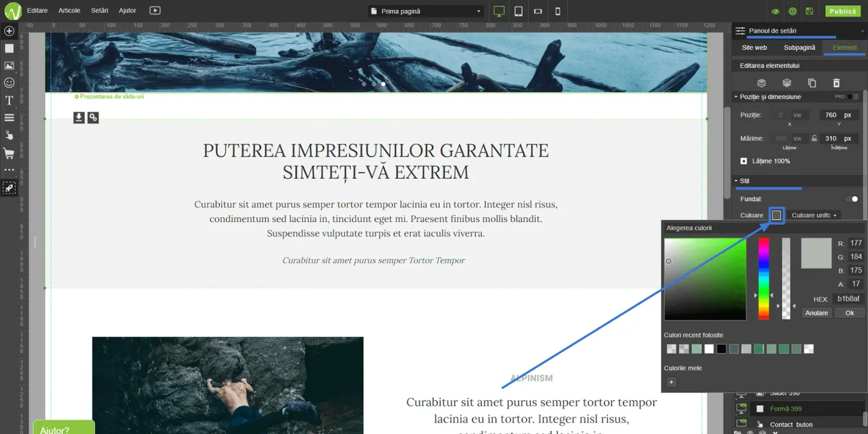Viewport: 868px width, 434px height.
Task: Switch to the Subpagină tab
Action: click(799, 48)
